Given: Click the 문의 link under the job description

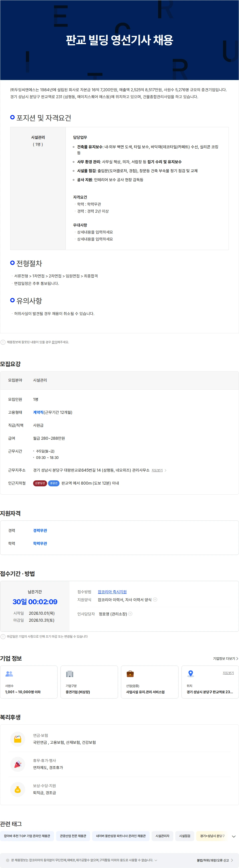Looking at the screenshot, I should point(54,342).
